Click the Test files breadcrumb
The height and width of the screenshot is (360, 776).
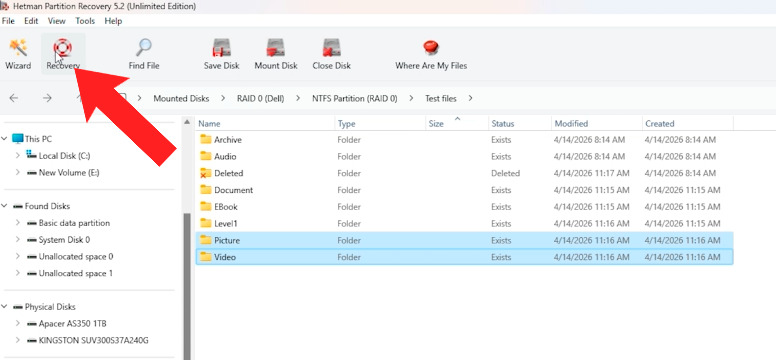point(440,99)
